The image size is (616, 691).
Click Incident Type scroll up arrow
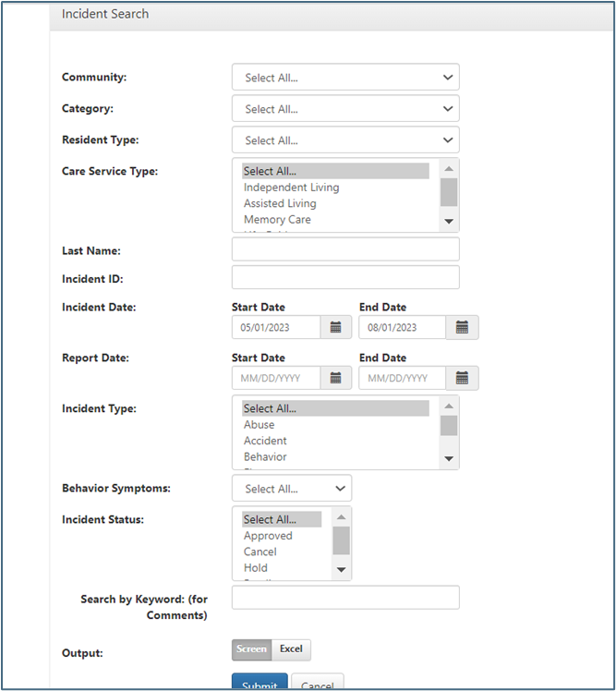pyautogui.click(x=449, y=406)
